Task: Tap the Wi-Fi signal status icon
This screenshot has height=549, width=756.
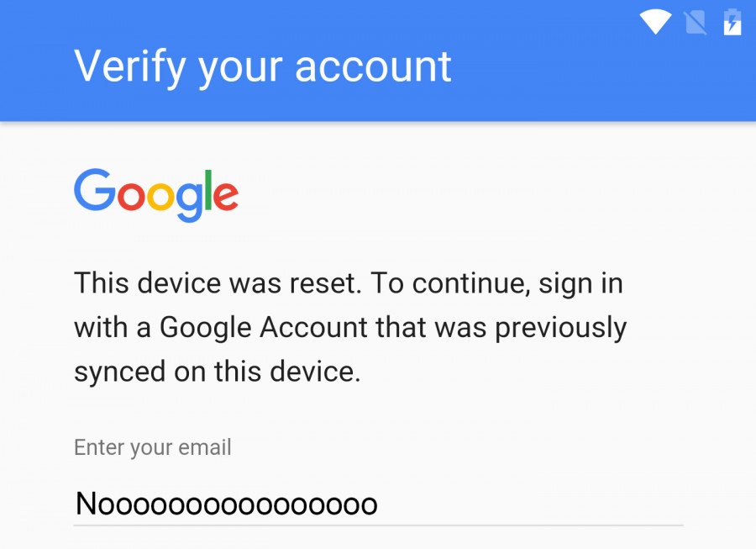Action: click(655, 22)
